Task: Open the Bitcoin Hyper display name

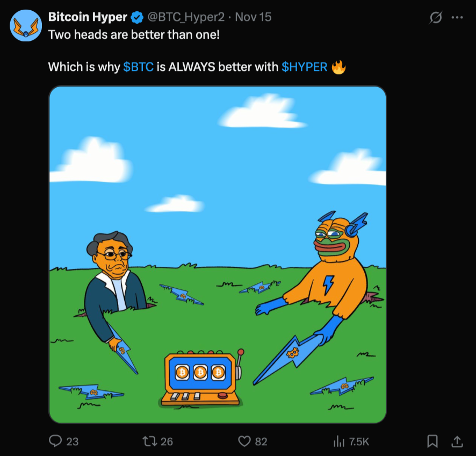Action: click(x=88, y=17)
